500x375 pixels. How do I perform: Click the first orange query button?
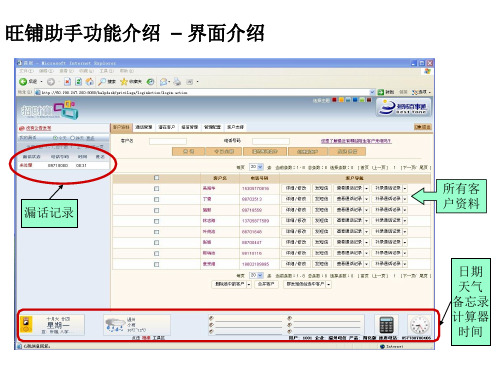(x=188, y=152)
